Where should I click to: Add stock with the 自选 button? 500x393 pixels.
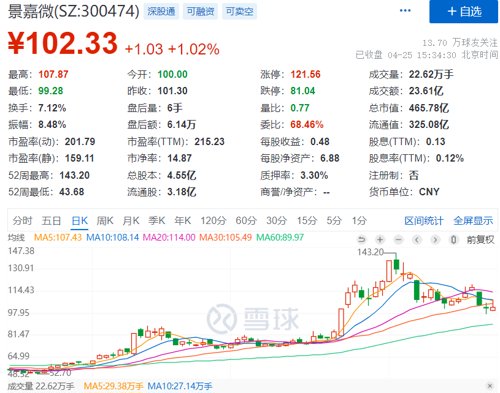point(464,12)
